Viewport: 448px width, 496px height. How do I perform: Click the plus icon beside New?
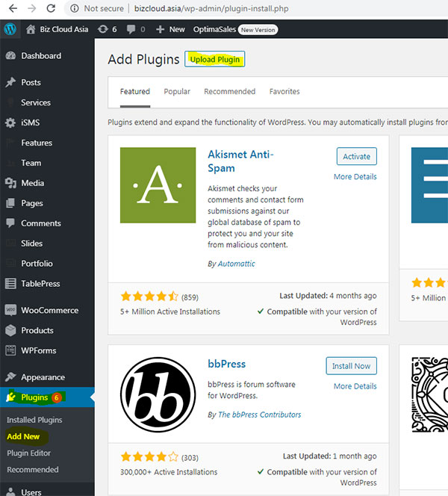pos(160,29)
